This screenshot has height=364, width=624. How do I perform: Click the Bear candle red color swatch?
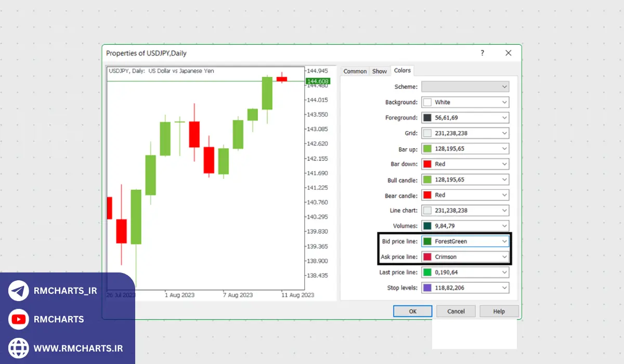tap(427, 195)
